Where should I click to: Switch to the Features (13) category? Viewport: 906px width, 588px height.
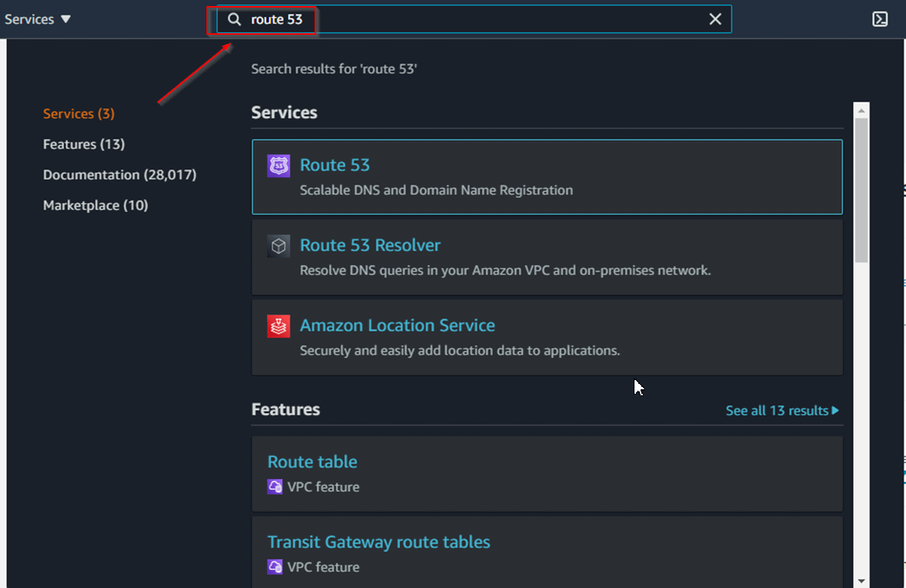tap(84, 144)
